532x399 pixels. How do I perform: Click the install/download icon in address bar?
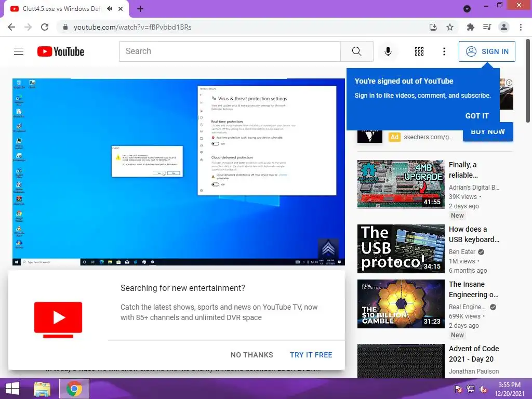click(x=433, y=27)
